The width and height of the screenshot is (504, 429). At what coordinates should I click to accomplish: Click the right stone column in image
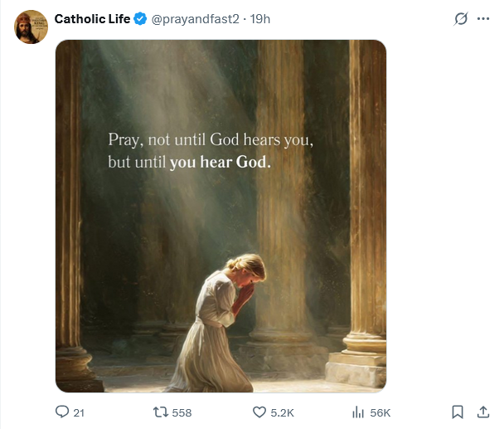[x=365, y=207]
